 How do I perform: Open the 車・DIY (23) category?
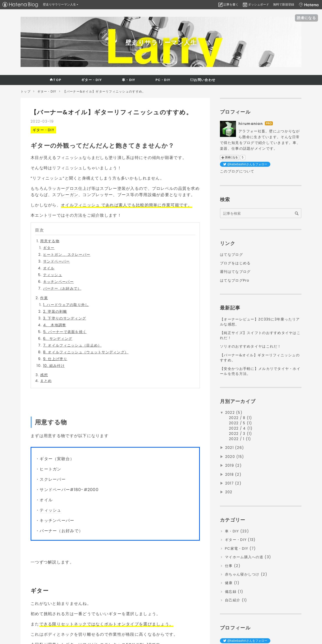click(x=237, y=531)
